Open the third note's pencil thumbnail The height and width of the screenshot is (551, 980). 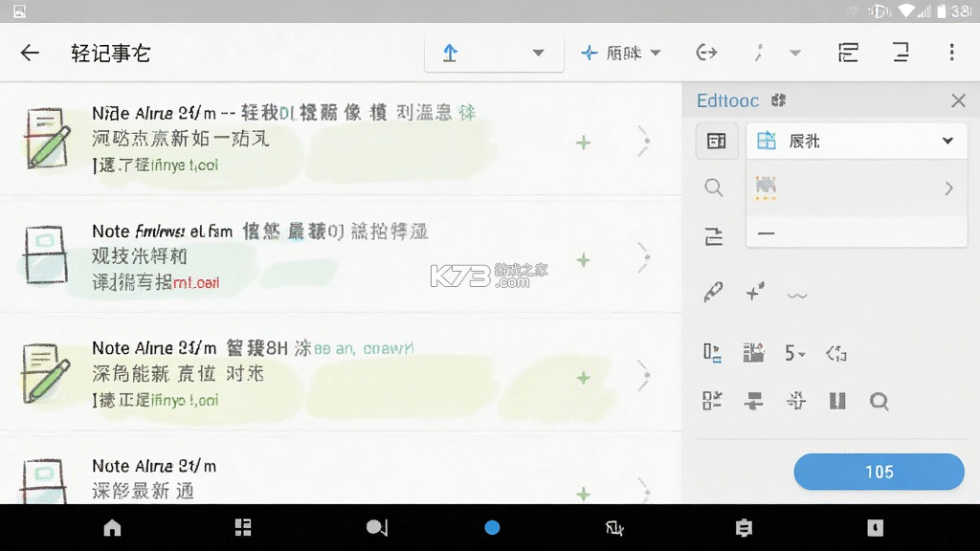pos(46,373)
